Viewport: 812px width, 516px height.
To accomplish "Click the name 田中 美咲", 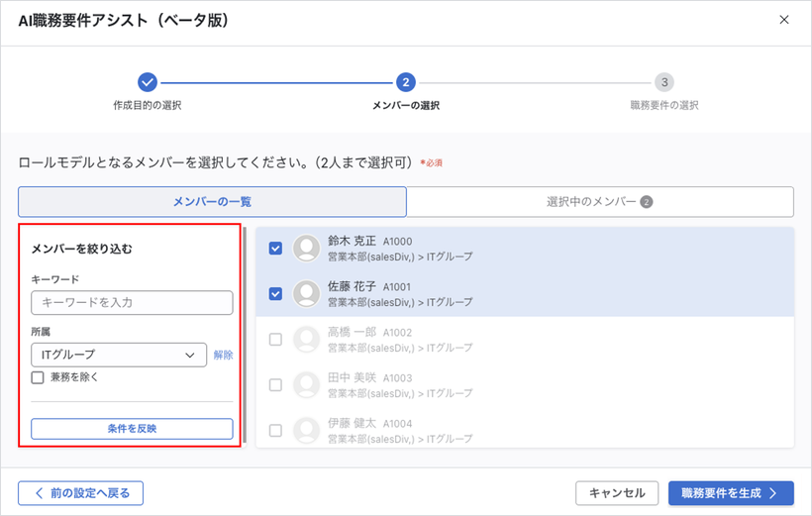I will point(352,377).
